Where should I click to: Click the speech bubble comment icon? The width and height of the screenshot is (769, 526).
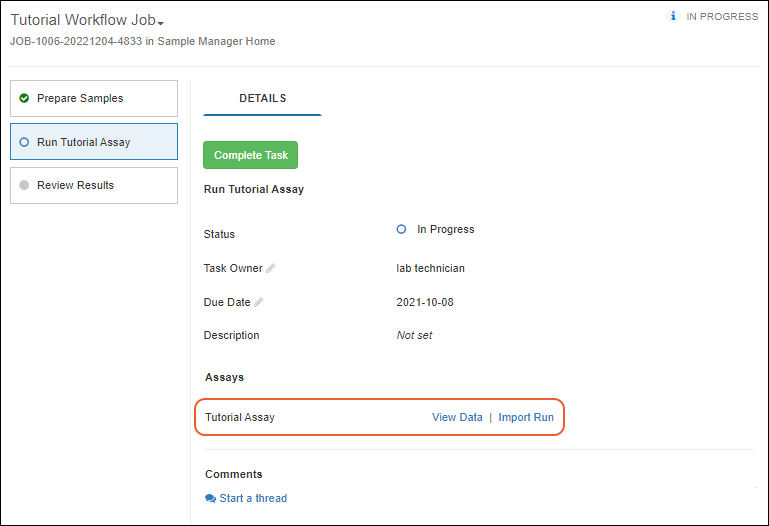210,498
